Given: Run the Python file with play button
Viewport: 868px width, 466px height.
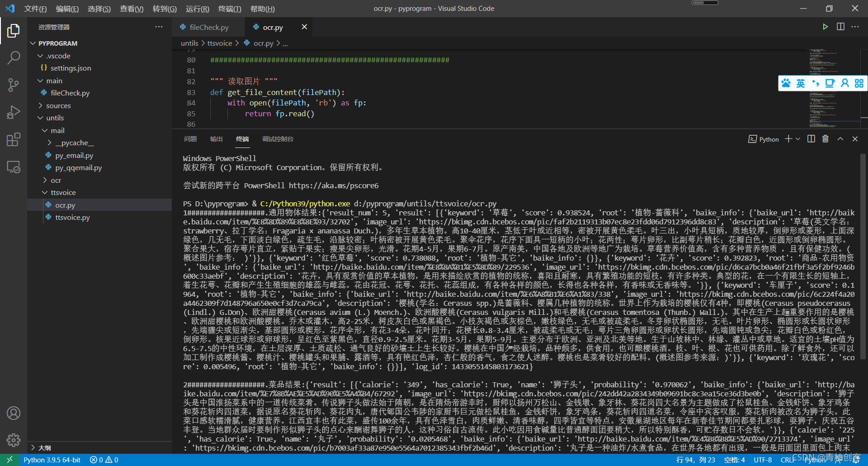Looking at the screenshot, I should [826, 27].
